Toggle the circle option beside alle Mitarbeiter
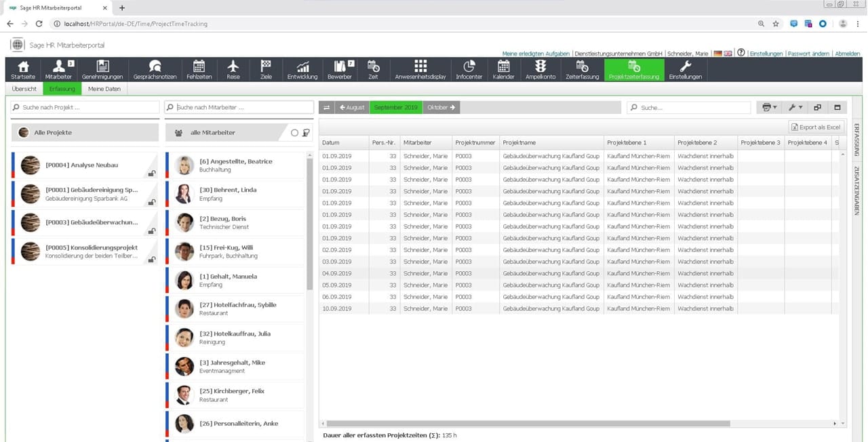Viewport: 868px width, 442px height. pos(294,133)
